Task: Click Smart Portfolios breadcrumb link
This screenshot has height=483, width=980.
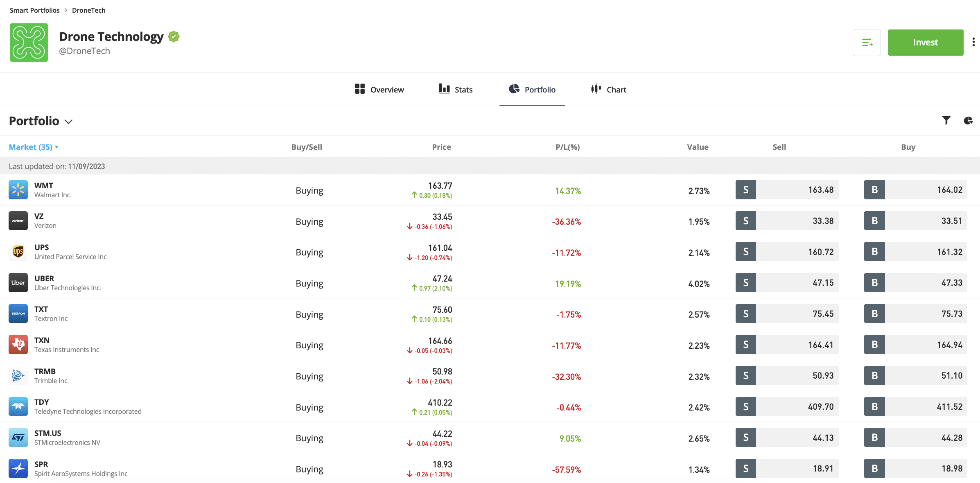Action: 35,10
